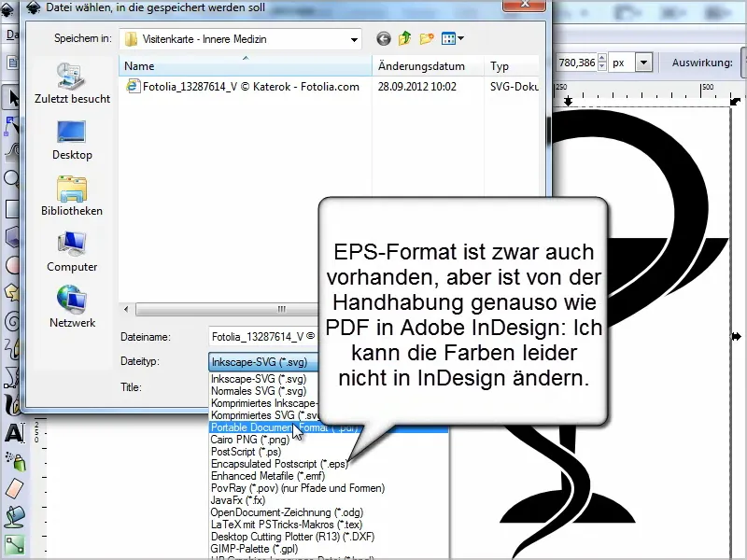Select the Bezier pen tool

pos(11,377)
